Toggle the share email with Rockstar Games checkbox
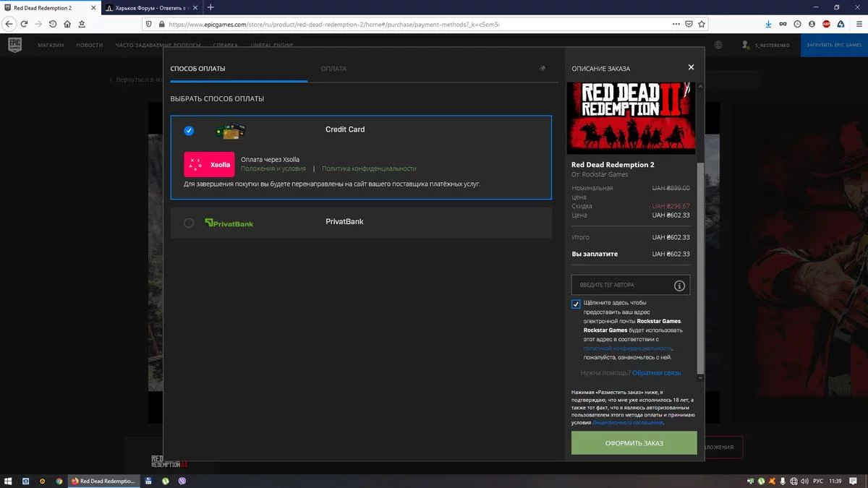868x488 pixels. (x=576, y=304)
